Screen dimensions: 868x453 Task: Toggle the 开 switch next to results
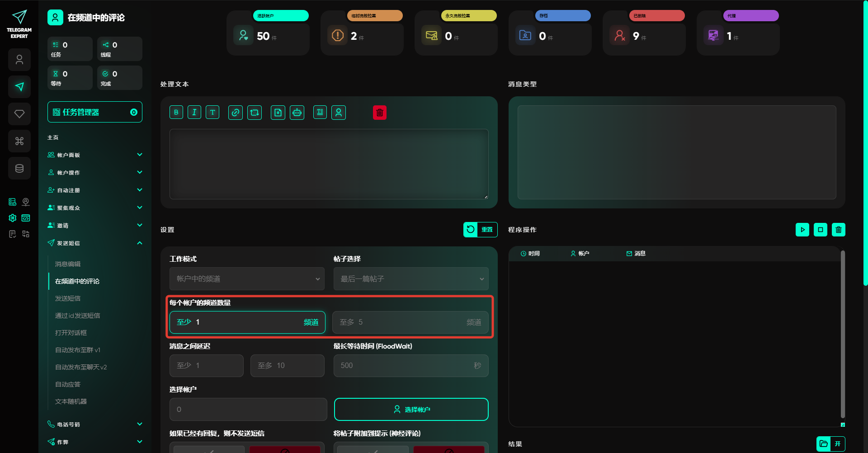(x=837, y=444)
